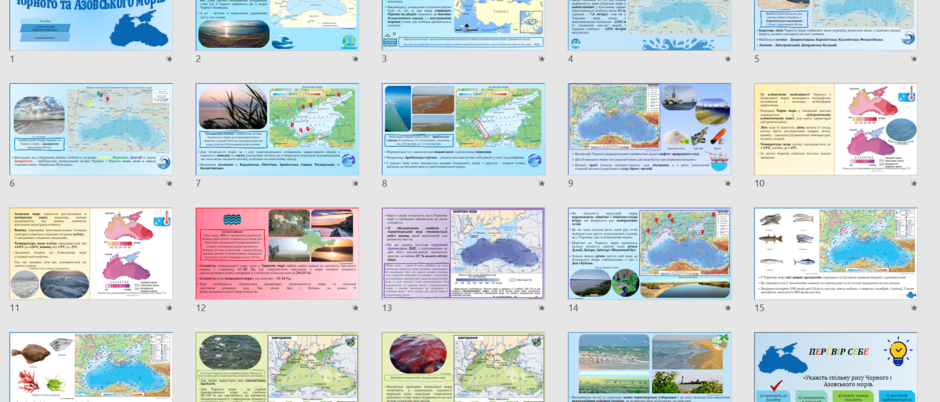The image size is (940, 402).
Task: Select the title slide thumbnail numbered 1
Action: click(91, 25)
